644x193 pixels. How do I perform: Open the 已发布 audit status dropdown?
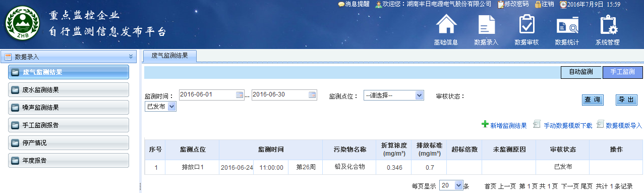pos(160,106)
